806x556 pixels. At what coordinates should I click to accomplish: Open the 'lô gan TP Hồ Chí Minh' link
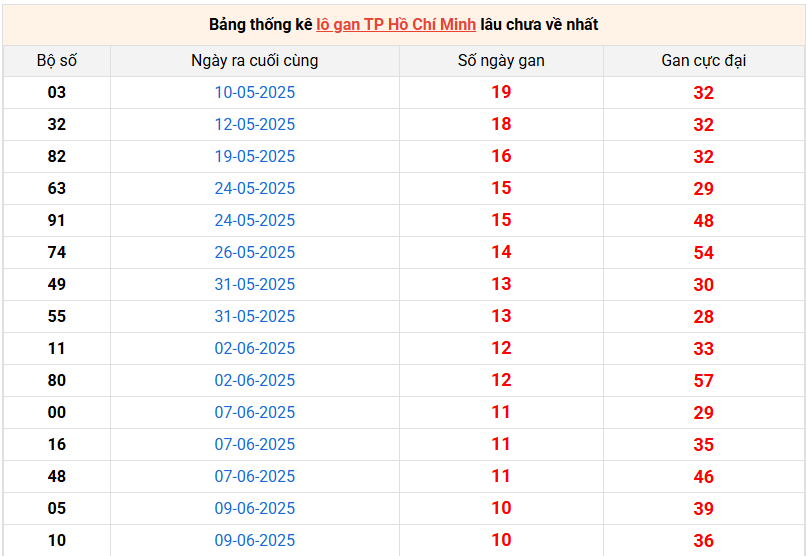click(396, 24)
